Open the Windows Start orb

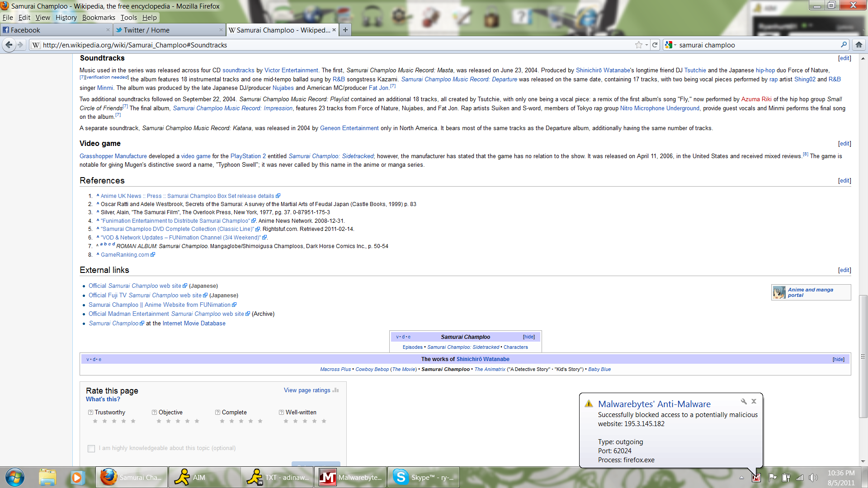14,477
